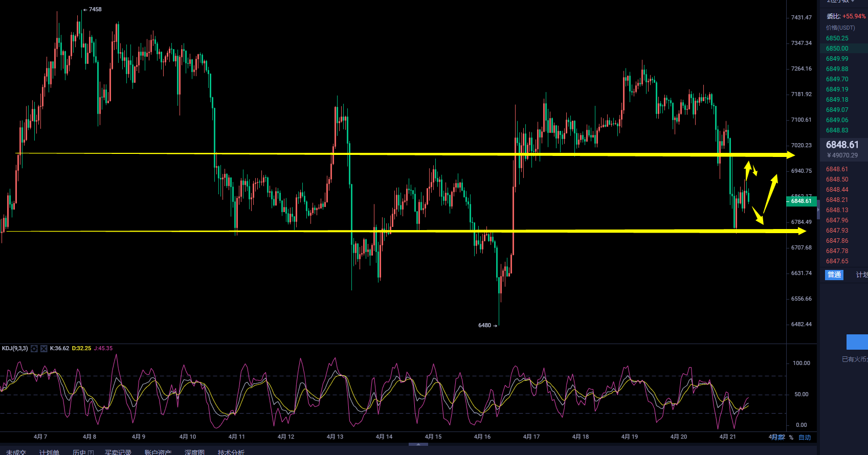This screenshot has height=455, width=868.
Task: Open the 未成交 tab
Action: point(16,452)
